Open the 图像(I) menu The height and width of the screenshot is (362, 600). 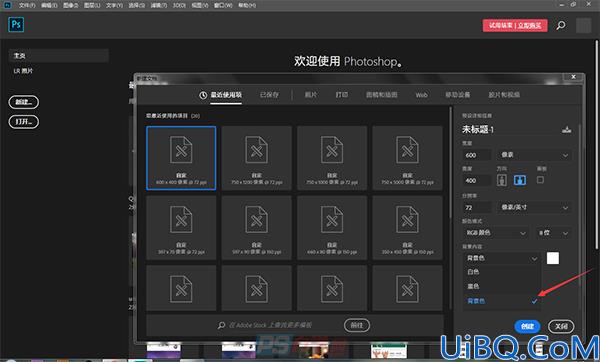point(70,5)
